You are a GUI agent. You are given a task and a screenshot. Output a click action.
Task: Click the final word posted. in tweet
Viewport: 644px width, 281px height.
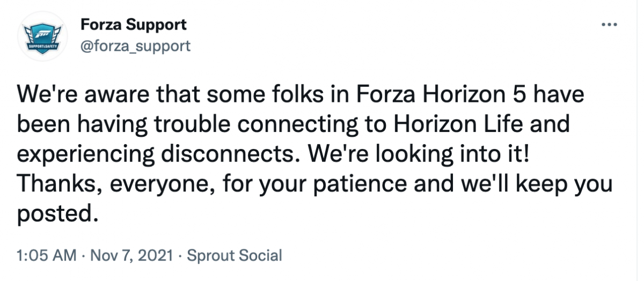click(x=59, y=212)
